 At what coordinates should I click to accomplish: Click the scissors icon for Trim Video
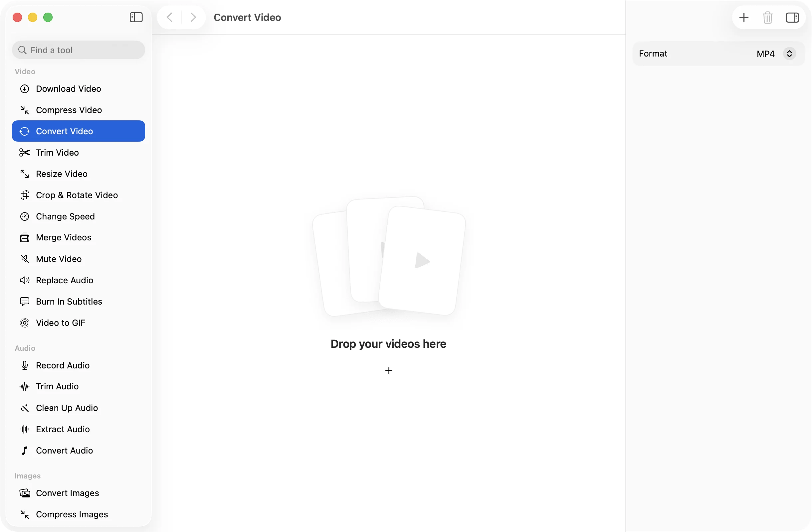25,153
